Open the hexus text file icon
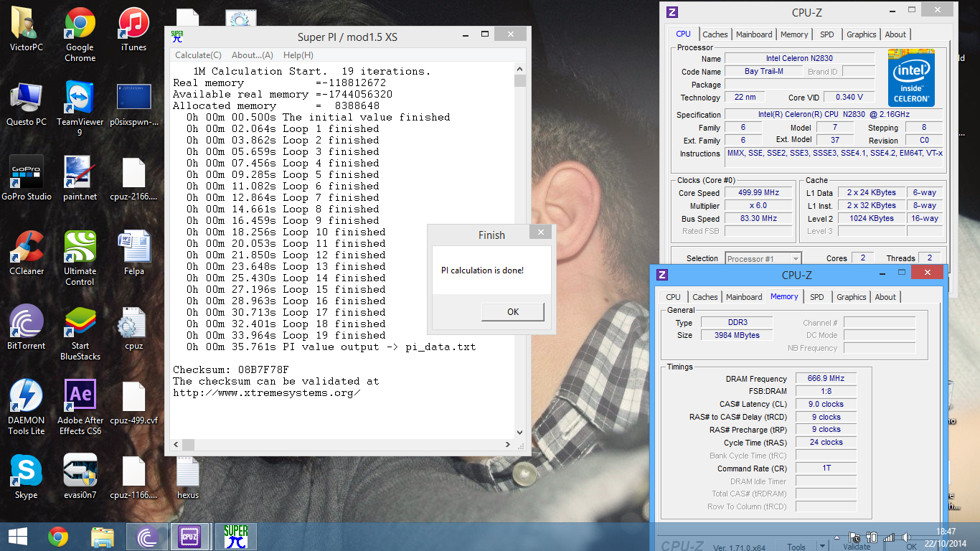 187,477
